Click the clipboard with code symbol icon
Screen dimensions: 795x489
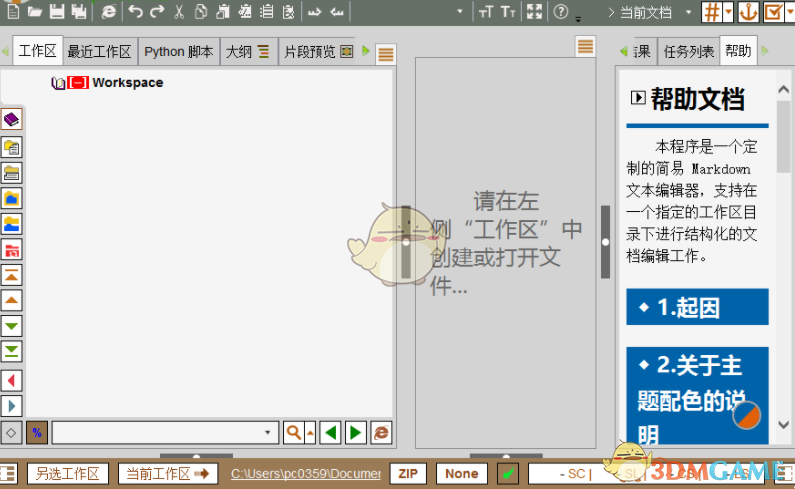point(244,11)
